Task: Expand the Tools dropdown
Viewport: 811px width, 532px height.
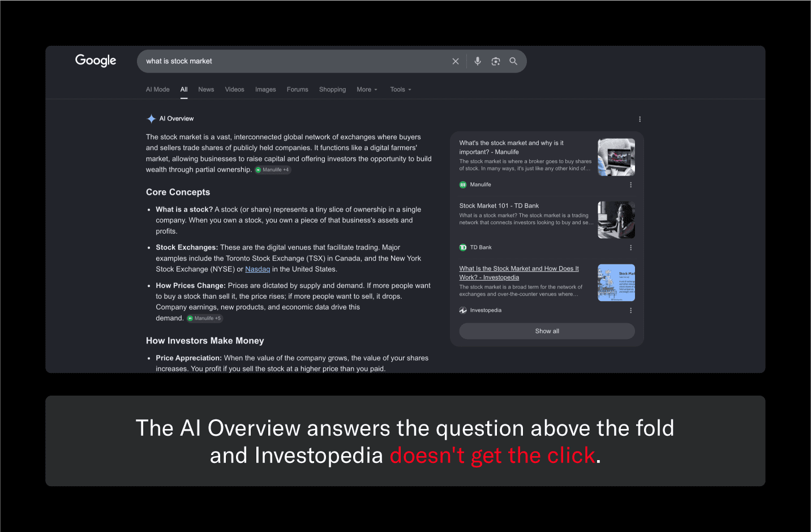Action: (x=401, y=89)
